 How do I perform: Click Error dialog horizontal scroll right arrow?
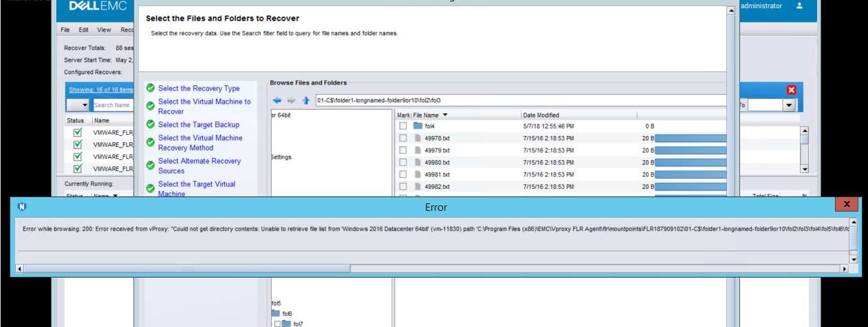(845, 269)
